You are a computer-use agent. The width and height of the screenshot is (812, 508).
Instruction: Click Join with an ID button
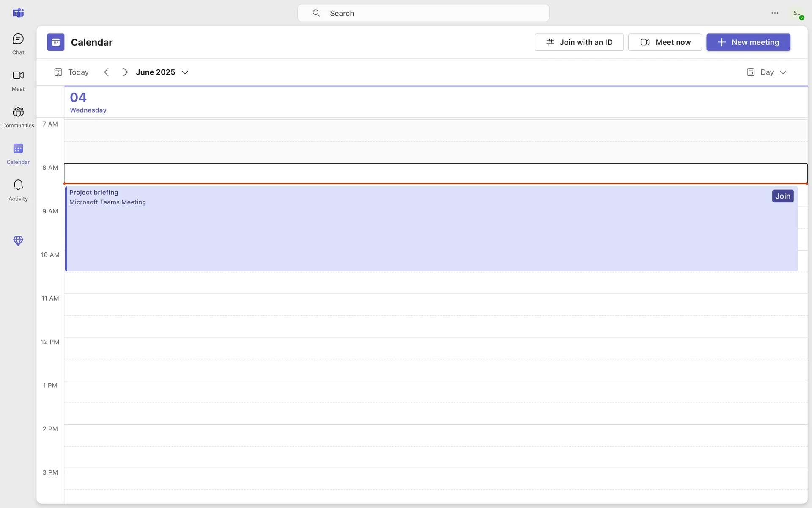pos(579,42)
